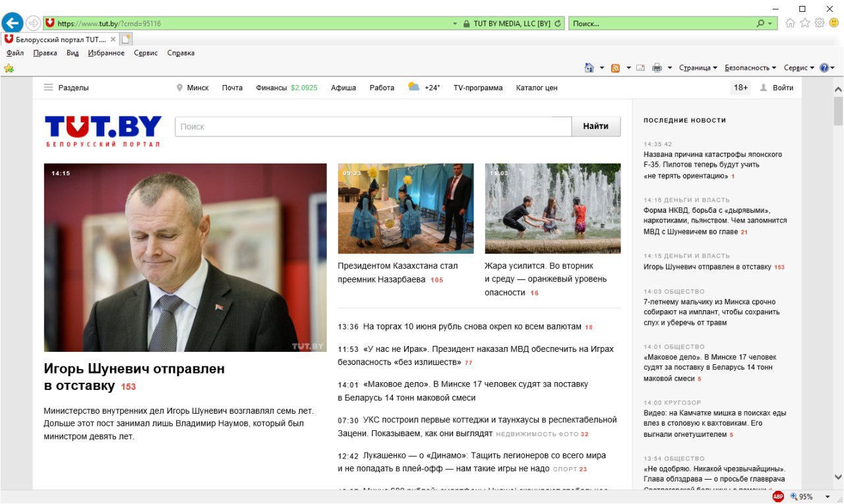Open sidebar news about японского F-35
Image resolution: width=844 pixels, height=504 pixels.
pos(713,165)
